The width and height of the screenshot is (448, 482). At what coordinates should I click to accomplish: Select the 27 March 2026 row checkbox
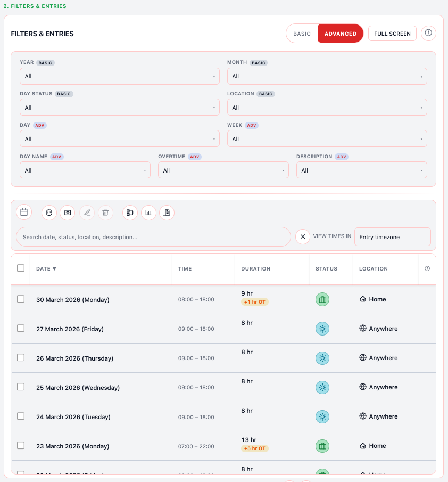21,329
